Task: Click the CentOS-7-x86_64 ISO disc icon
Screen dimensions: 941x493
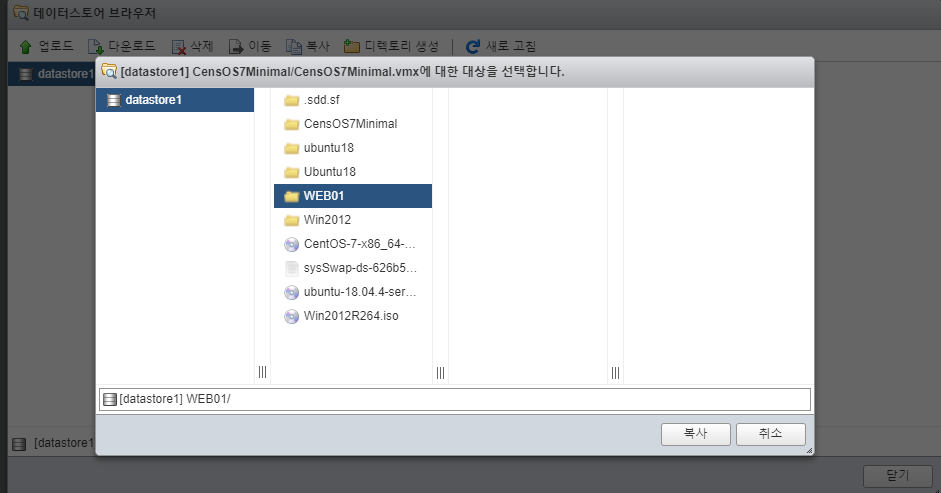Action: (292, 244)
